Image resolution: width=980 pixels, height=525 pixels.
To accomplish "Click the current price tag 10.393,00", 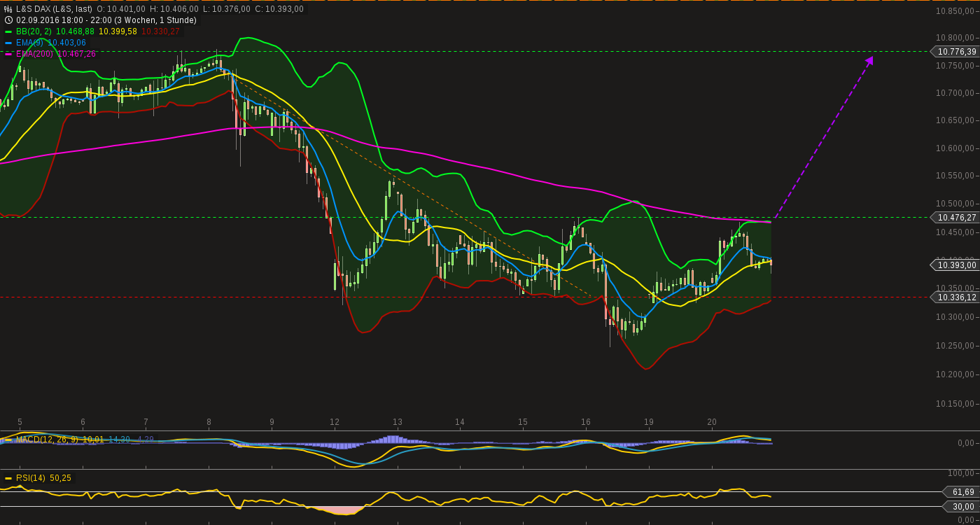I will 955,265.
